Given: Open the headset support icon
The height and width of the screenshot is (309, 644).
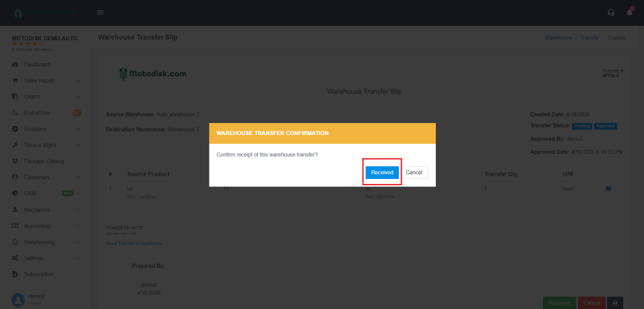Looking at the screenshot, I should click(611, 13).
